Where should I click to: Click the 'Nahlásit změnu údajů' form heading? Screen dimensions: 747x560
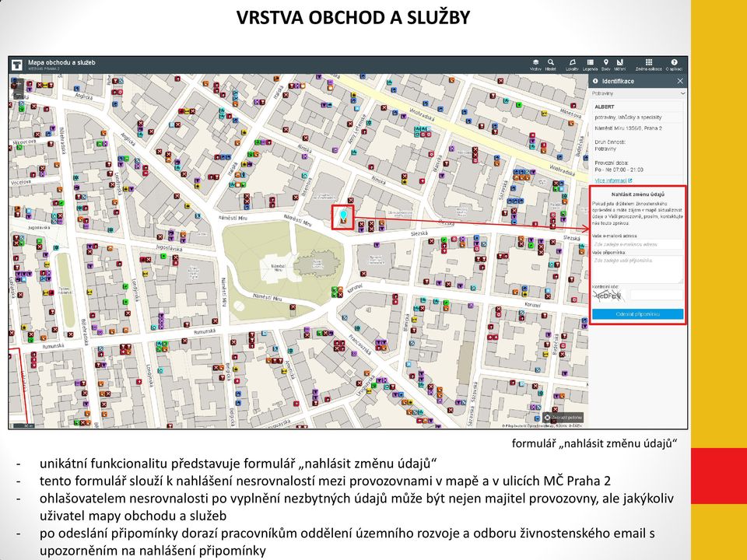[637, 194]
